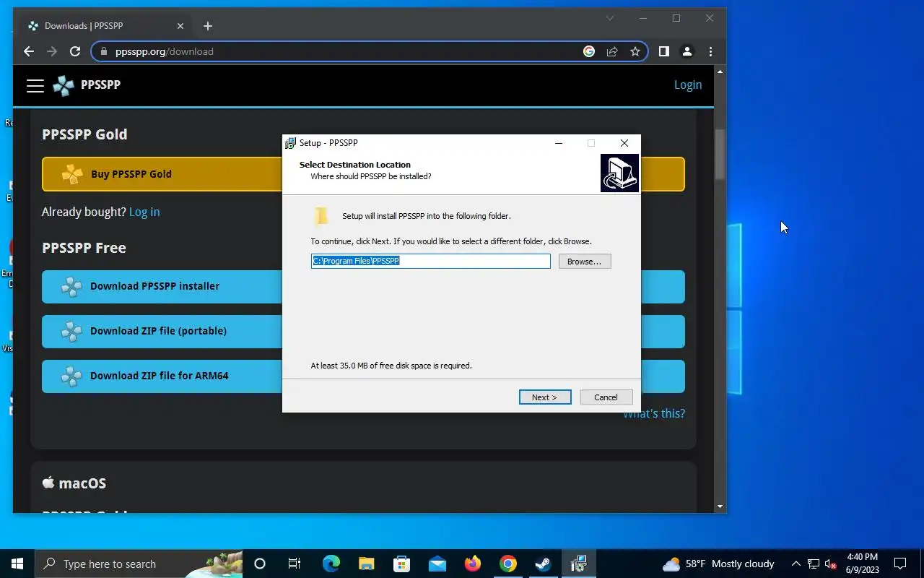Click the destination folder path field

click(430, 261)
